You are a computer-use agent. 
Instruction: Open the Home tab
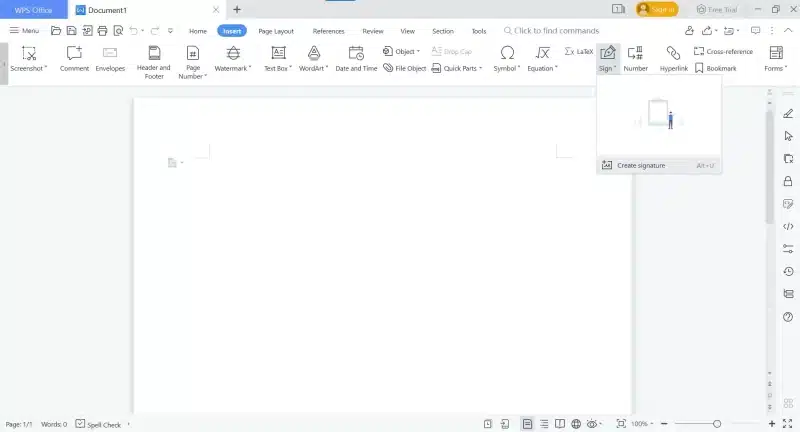pyautogui.click(x=198, y=31)
